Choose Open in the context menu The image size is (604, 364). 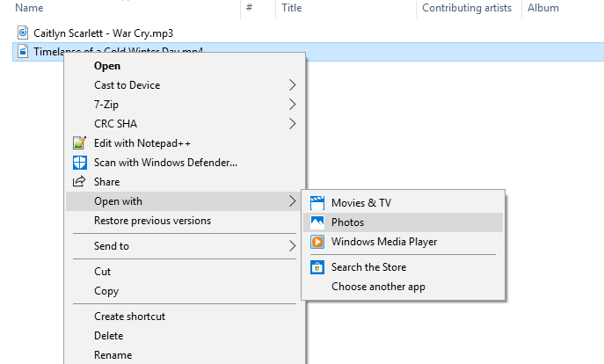click(x=186, y=66)
